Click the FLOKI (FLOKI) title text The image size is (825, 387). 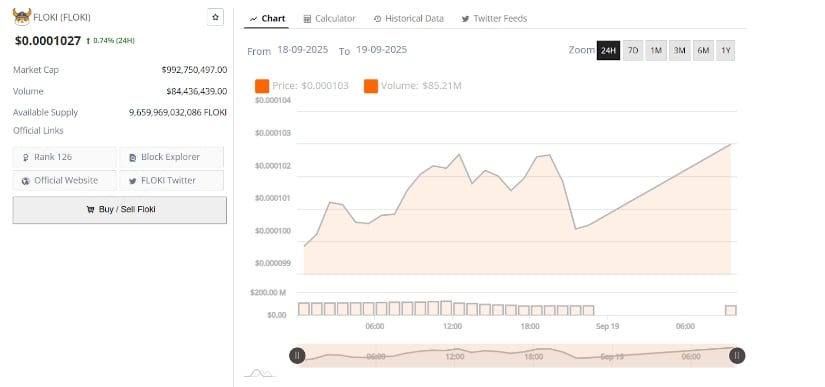coord(62,17)
